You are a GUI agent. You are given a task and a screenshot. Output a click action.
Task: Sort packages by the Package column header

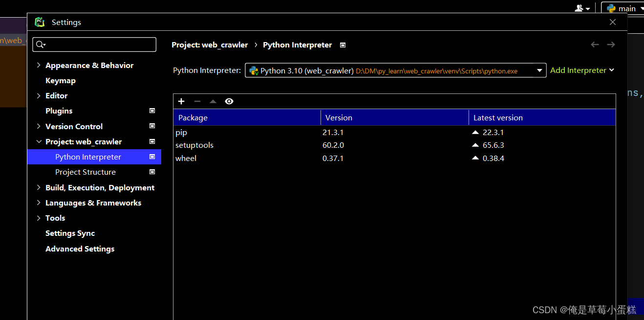(247, 117)
